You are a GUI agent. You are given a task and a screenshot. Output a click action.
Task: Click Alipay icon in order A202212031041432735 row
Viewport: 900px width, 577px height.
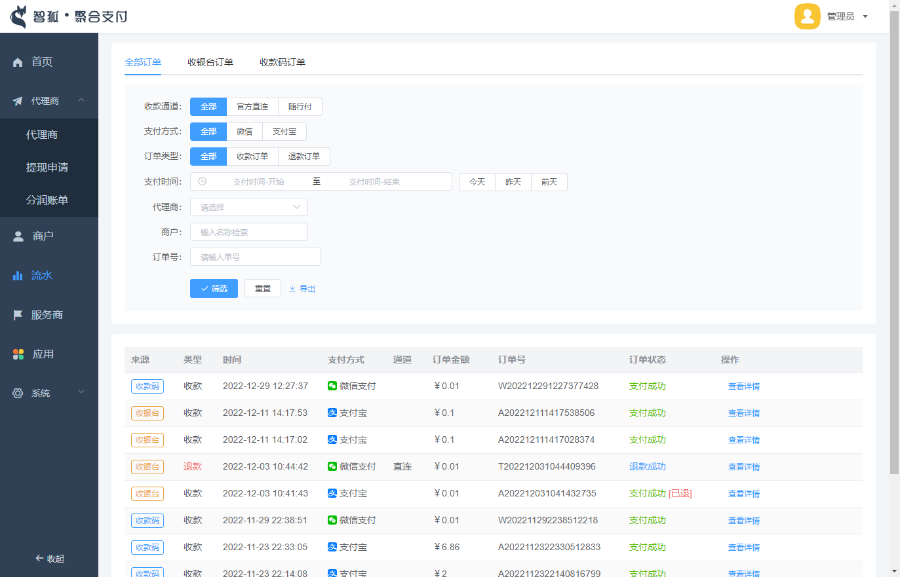332,493
